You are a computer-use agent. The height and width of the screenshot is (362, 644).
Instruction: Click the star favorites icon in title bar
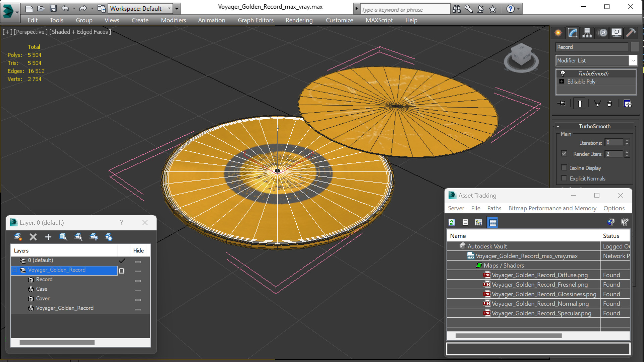[x=492, y=9]
